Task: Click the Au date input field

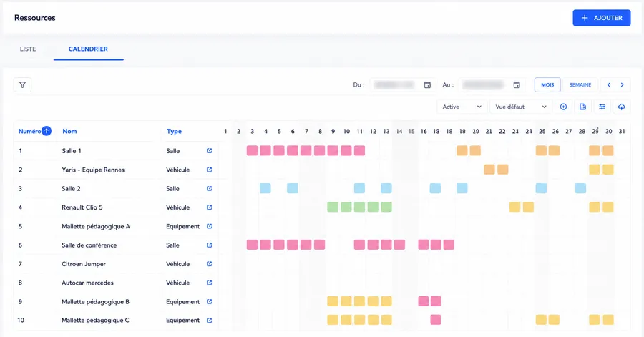Action: coord(492,85)
